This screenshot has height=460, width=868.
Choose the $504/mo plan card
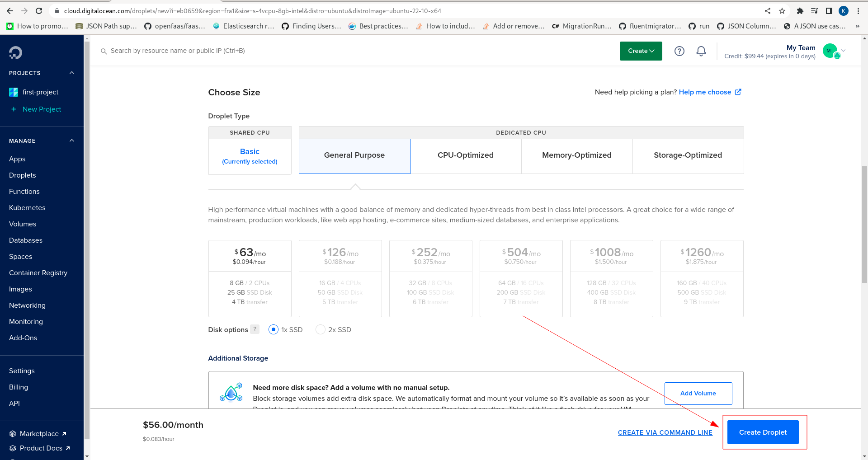521,278
